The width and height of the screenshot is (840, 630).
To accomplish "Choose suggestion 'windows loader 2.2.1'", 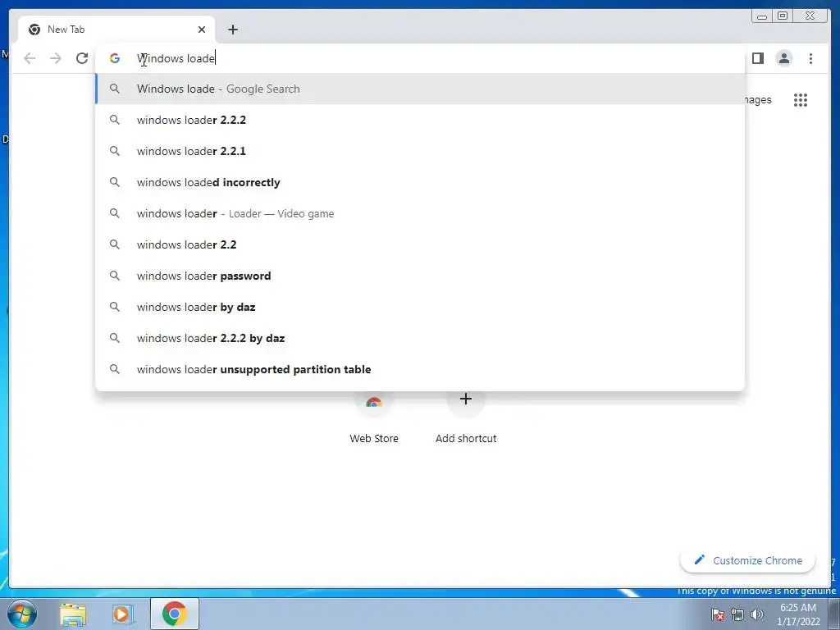I will point(420,151).
